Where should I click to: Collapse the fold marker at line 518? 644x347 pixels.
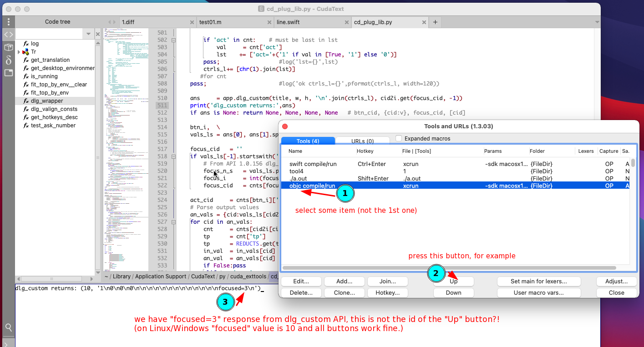click(x=173, y=156)
